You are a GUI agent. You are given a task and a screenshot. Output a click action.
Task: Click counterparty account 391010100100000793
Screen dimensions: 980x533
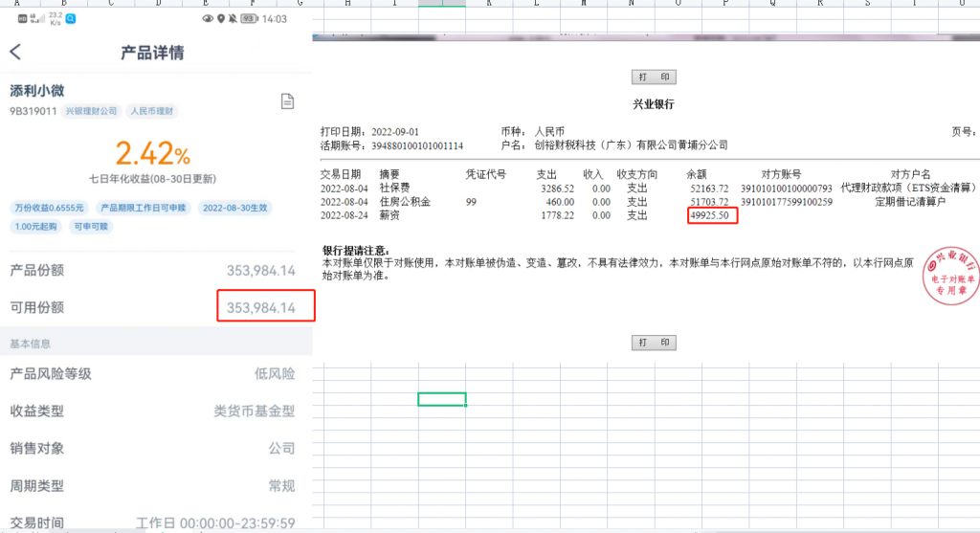coord(787,189)
